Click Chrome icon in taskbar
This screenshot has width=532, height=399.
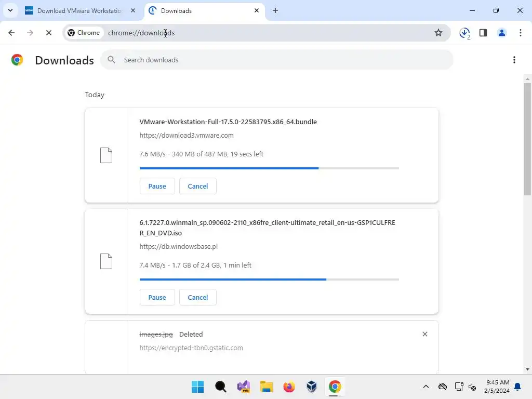335,387
